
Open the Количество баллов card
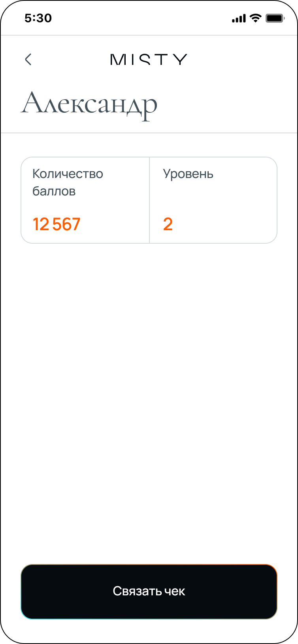[85, 200]
